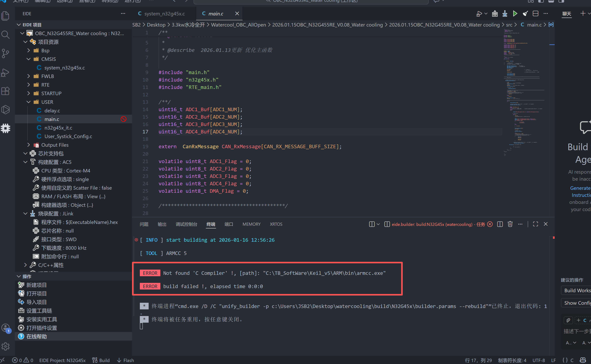Kill terminal with the trash icon
The height and width of the screenshot is (364, 591).
pos(510,224)
